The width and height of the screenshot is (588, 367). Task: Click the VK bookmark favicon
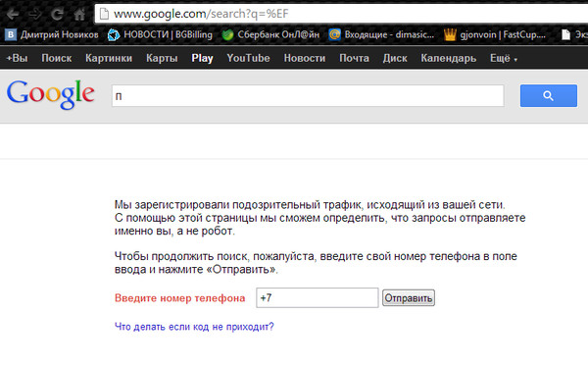click(11, 34)
